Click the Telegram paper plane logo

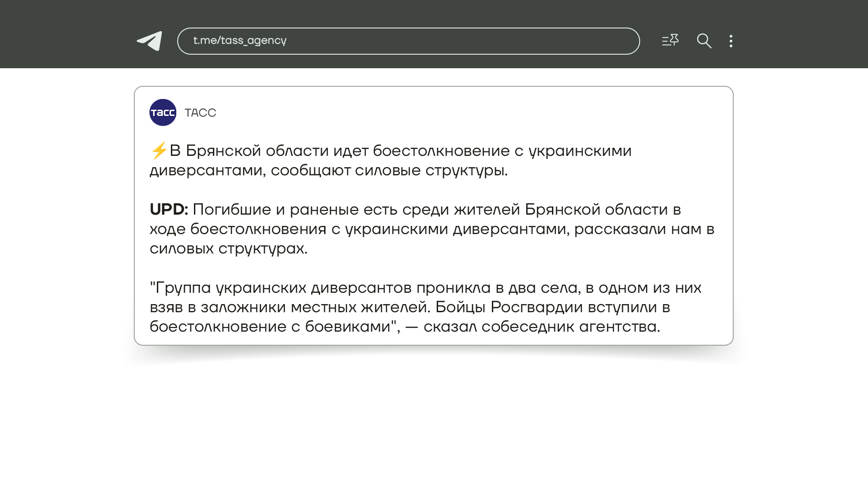tap(150, 41)
